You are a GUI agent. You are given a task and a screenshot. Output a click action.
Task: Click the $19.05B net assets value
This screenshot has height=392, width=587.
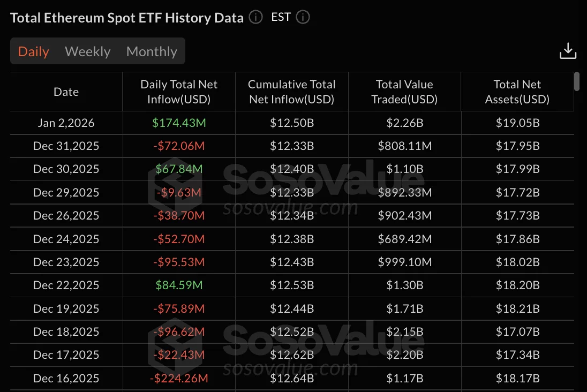click(517, 123)
